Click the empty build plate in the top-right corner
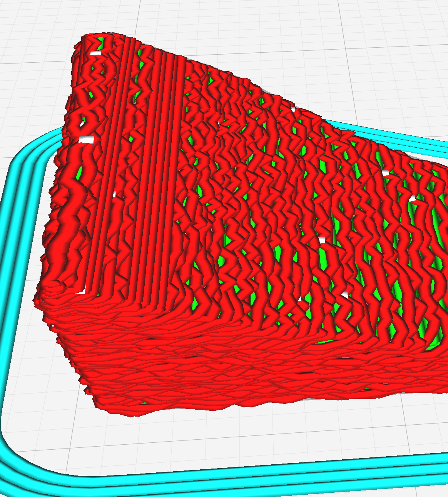 tap(416, 23)
